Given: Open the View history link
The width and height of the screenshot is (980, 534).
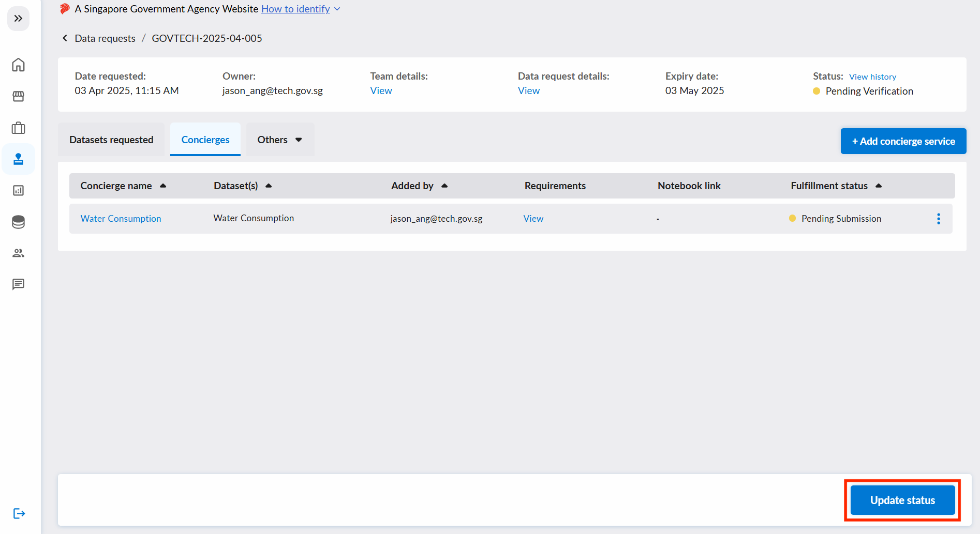Looking at the screenshot, I should pos(872,77).
